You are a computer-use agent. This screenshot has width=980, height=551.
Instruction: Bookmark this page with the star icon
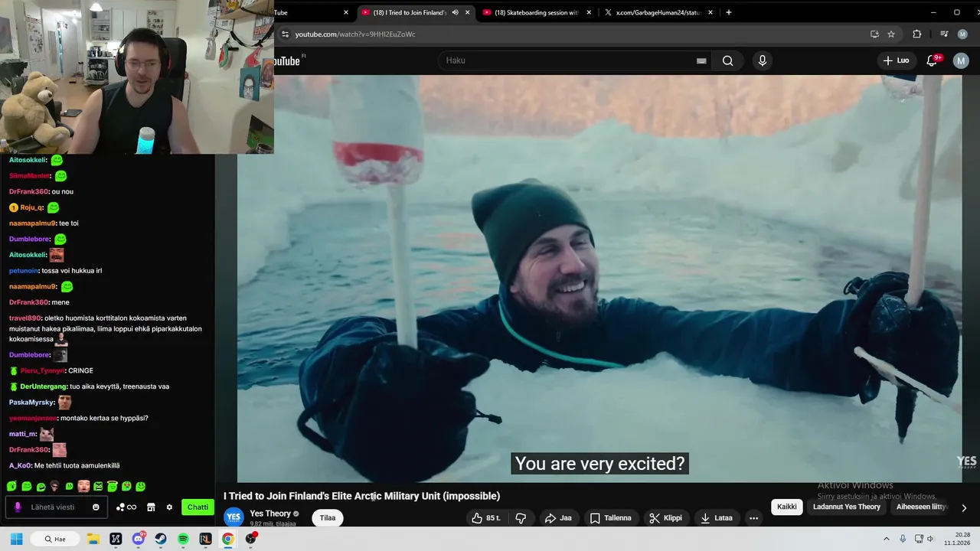[891, 34]
